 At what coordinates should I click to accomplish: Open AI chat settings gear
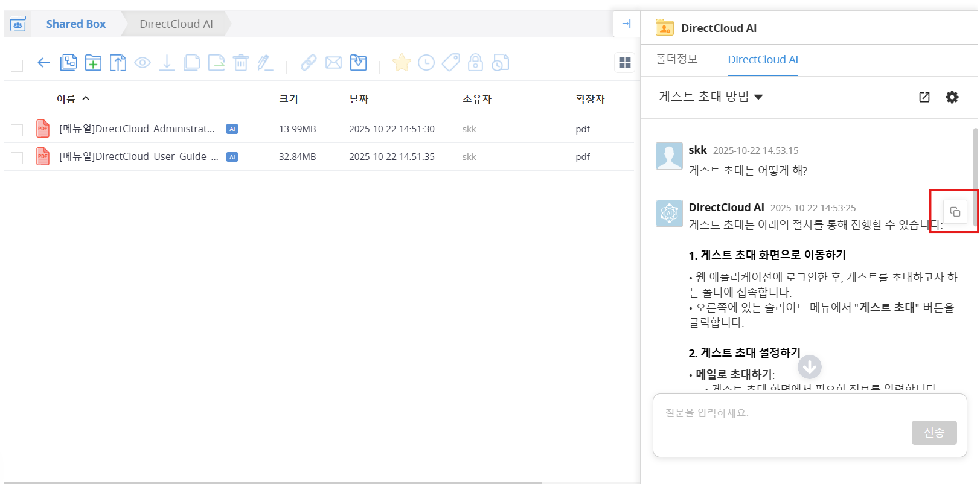[x=952, y=97]
